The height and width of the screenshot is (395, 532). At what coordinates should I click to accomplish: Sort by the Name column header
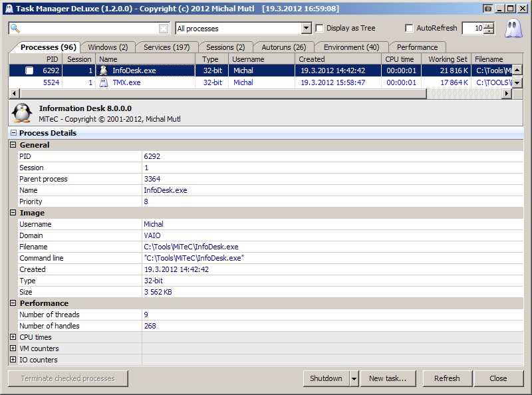(x=145, y=59)
